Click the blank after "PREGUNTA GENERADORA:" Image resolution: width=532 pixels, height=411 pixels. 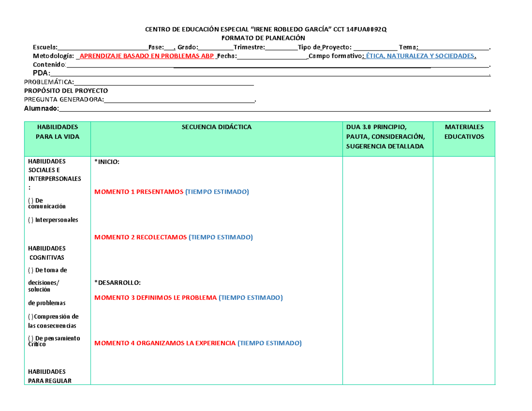(x=180, y=99)
